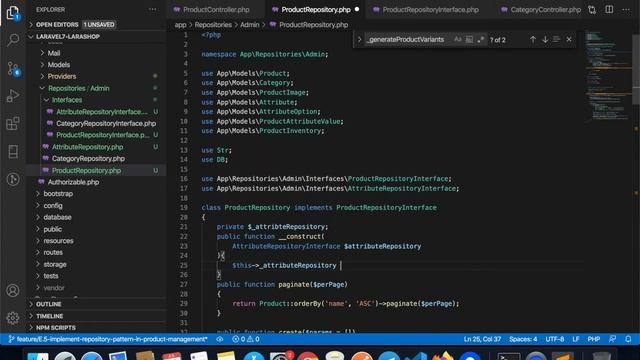The height and width of the screenshot is (360, 640).
Task: Expand the tests folder
Action: [x=51, y=276]
